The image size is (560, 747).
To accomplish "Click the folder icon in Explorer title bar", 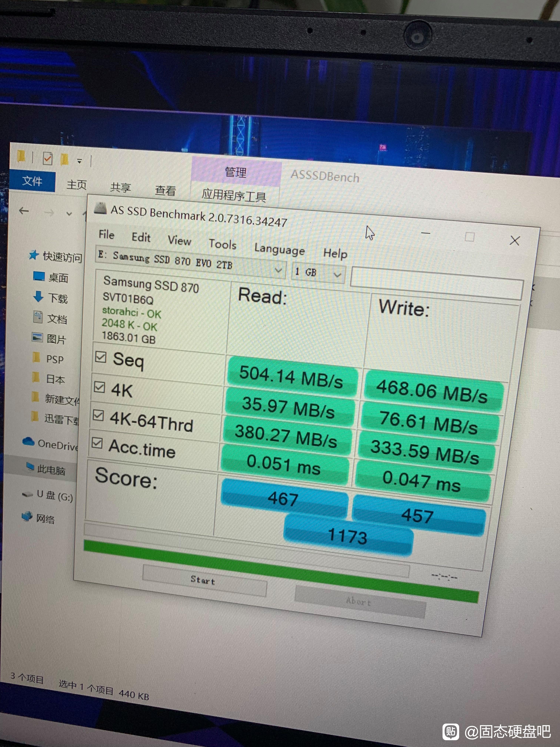I will pos(21,156).
